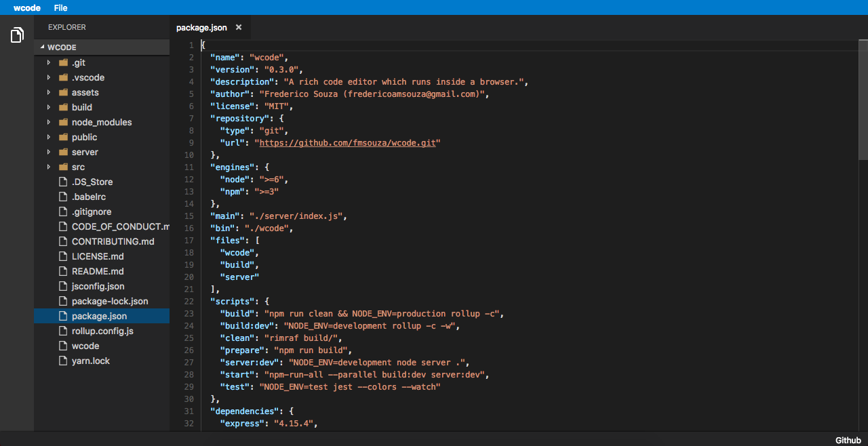Expand the .git folder arrow
Image resolution: width=868 pixels, height=446 pixels.
pos(49,62)
